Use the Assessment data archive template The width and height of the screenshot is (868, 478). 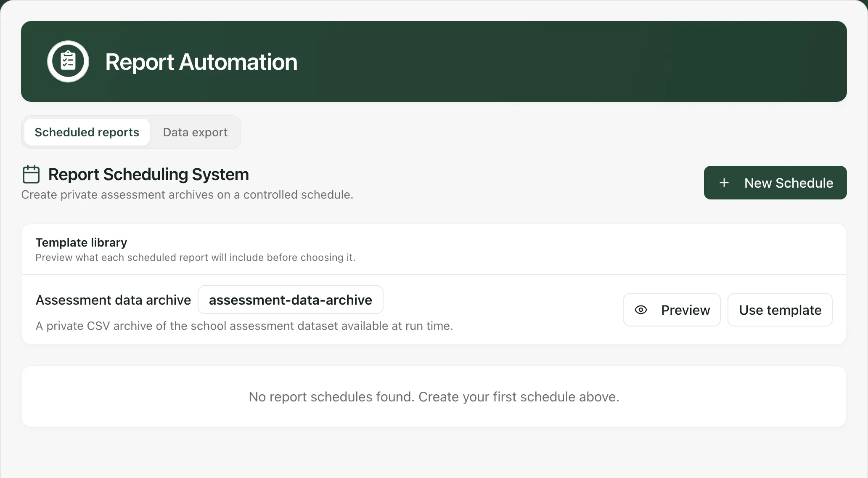coord(780,310)
